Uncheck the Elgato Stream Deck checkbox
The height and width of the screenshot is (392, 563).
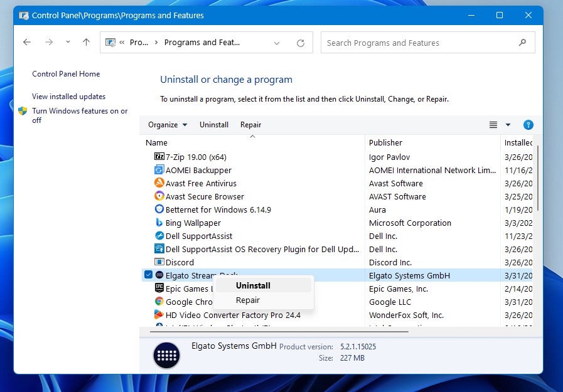point(148,275)
